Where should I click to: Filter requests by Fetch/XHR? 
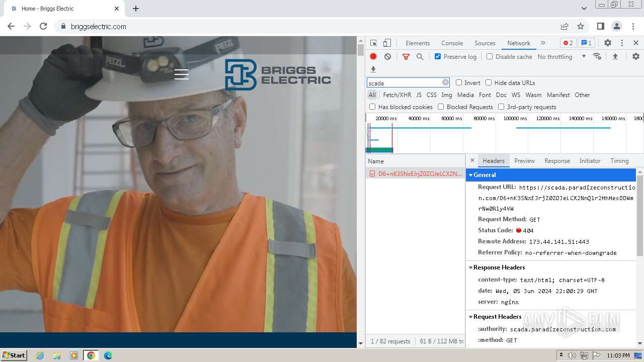(396, 95)
